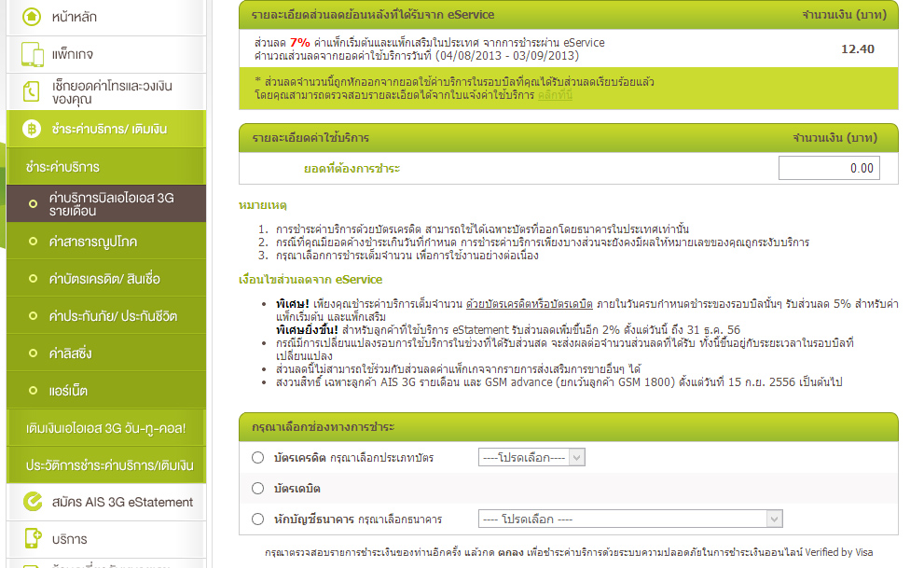Viewport: 924px width, 568px height.
Task: Click the รายละเอียดค่าใช้บริการ panel header
Action: 569,138
